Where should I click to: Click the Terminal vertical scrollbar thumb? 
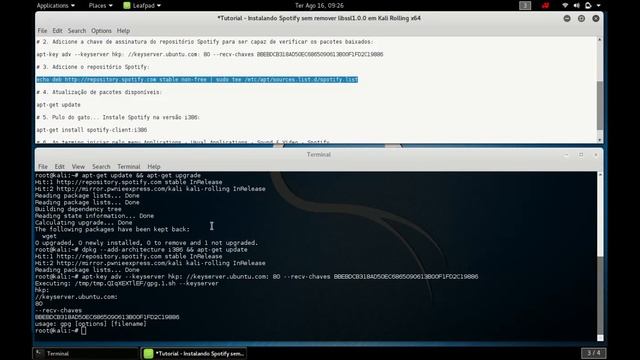(600, 296)
